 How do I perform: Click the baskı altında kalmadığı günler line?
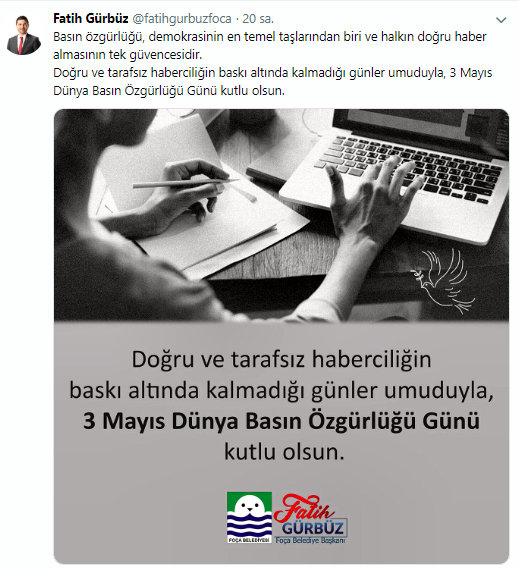(x=281, y=391)
